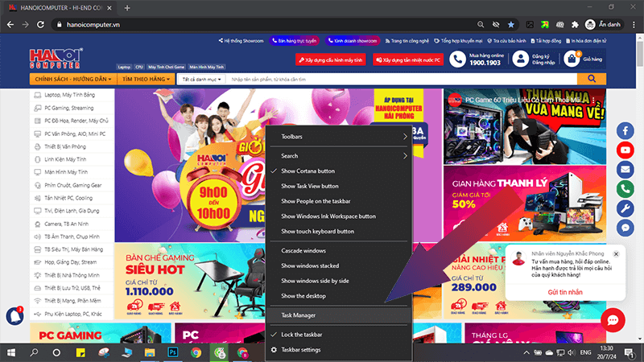644x362 pixels.
Task: Open Tìm theo hãng dropdown
Action: pyautogui.click(x=146, y=79)
